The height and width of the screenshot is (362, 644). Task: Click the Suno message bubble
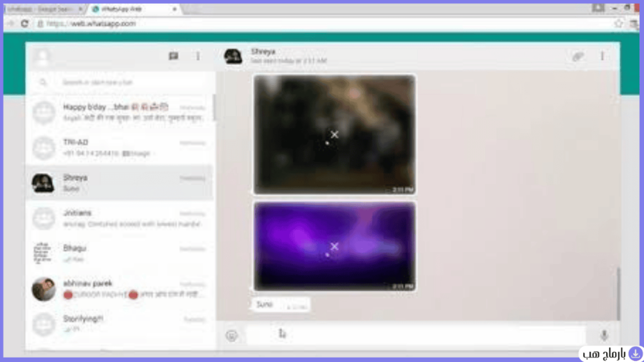click(280, 305)
